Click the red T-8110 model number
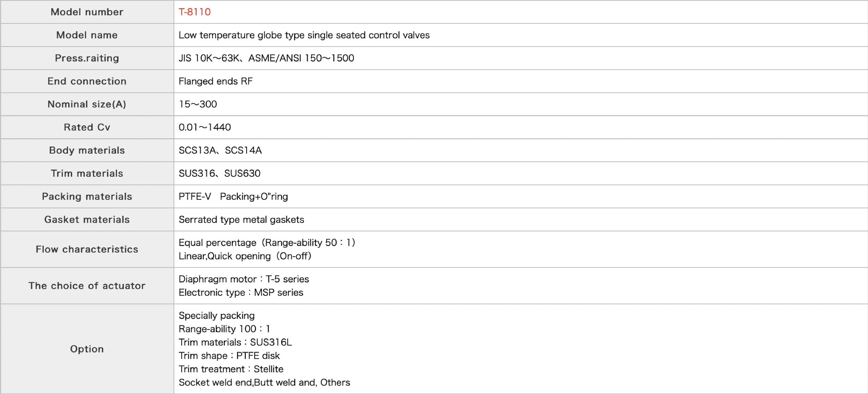The height and width of the screenshot is (394, 868). pyautogui.click(x=195, y=12)
